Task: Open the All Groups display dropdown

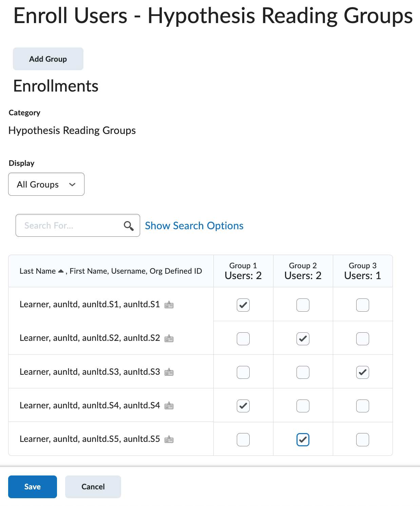Action: tap(46, 184)
